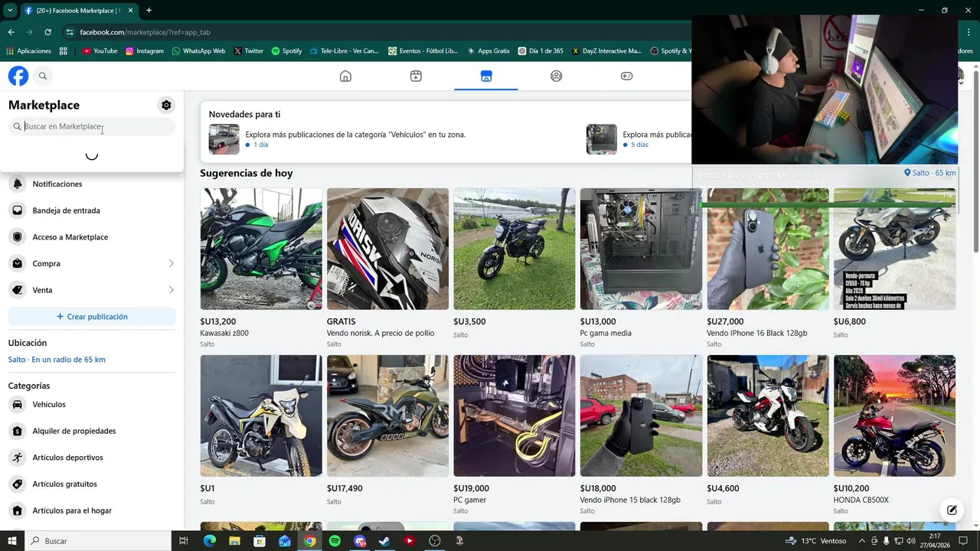
Task: Open Alquiler de propiedades category
Action: (x=92, y=431)
